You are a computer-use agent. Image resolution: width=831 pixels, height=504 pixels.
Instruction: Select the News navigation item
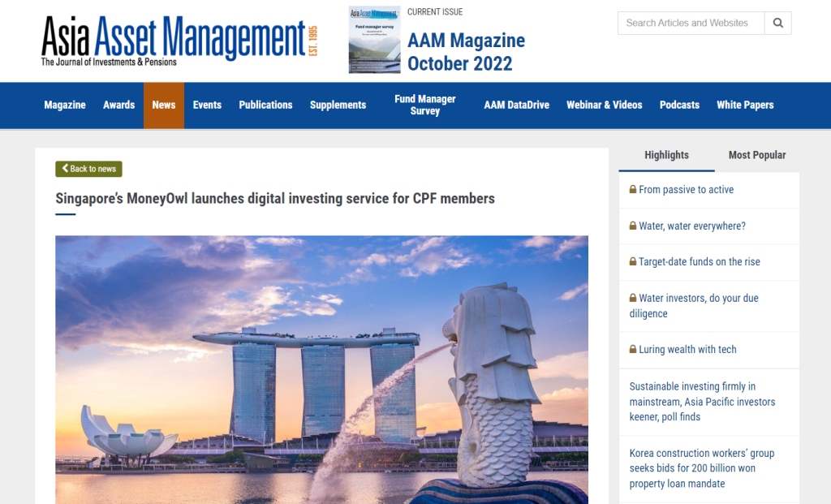coord(164,105)
